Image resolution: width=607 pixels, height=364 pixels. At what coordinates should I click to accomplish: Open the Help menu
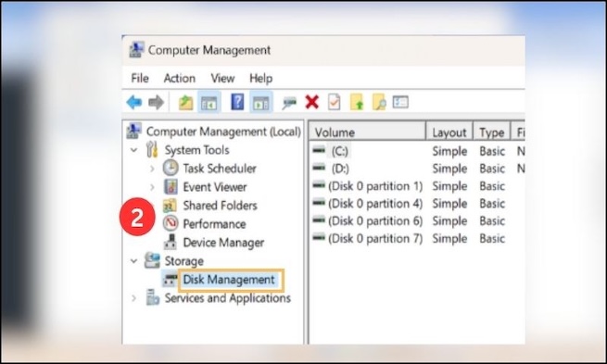261,78
